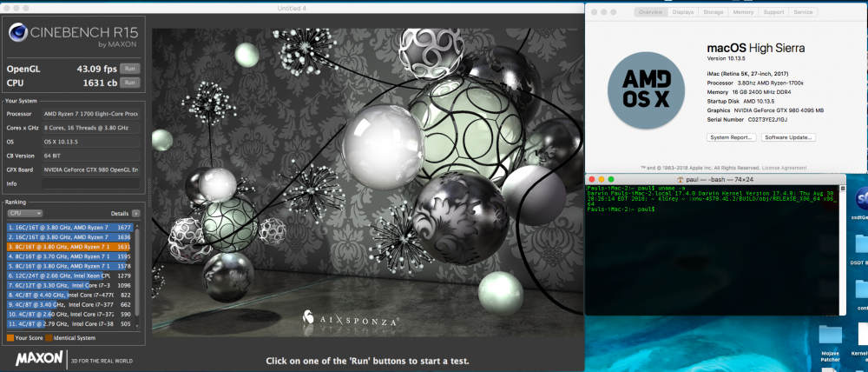Image resolution: width=868 pixels, height=372 pixels.
Task: Click the Terminal window green zoom button
Action: coord(610,179)
